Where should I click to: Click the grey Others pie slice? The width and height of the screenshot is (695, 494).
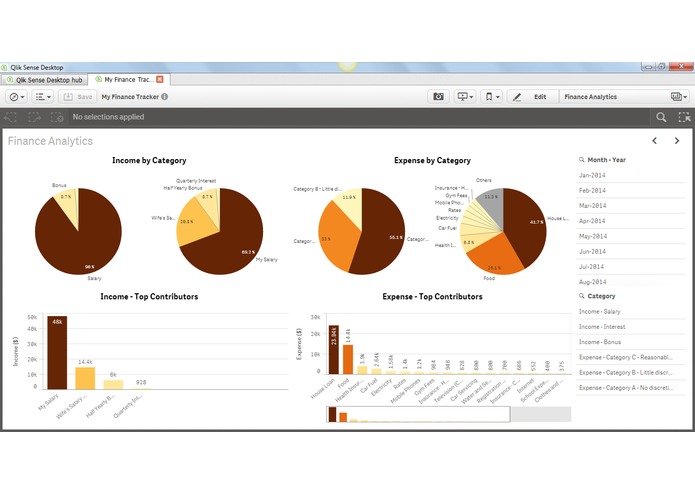[491, 206]
